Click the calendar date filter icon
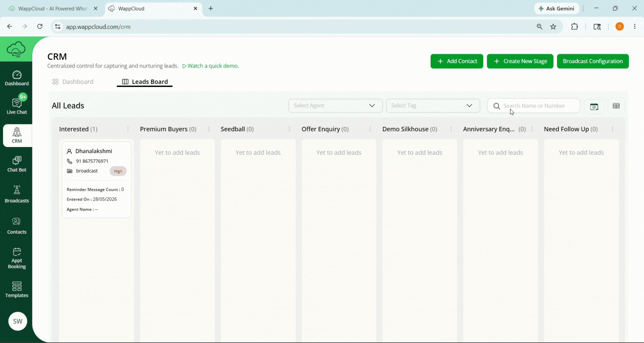The height and width of the screenshot is (343, 644). (594, 106)
